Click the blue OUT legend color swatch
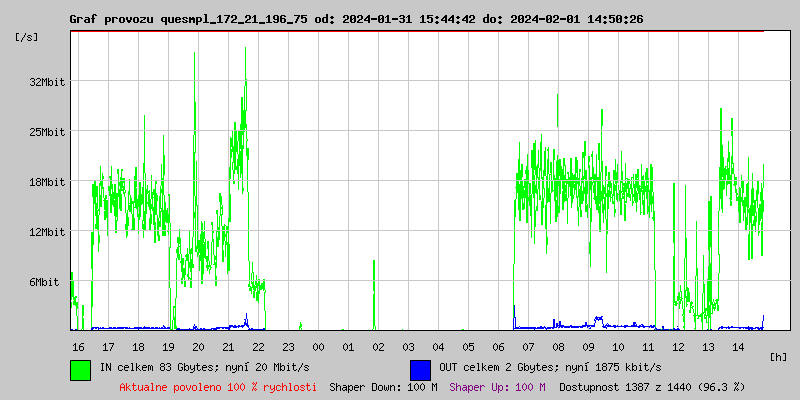Viewport: 800px width, 400px height. [420, 369]
